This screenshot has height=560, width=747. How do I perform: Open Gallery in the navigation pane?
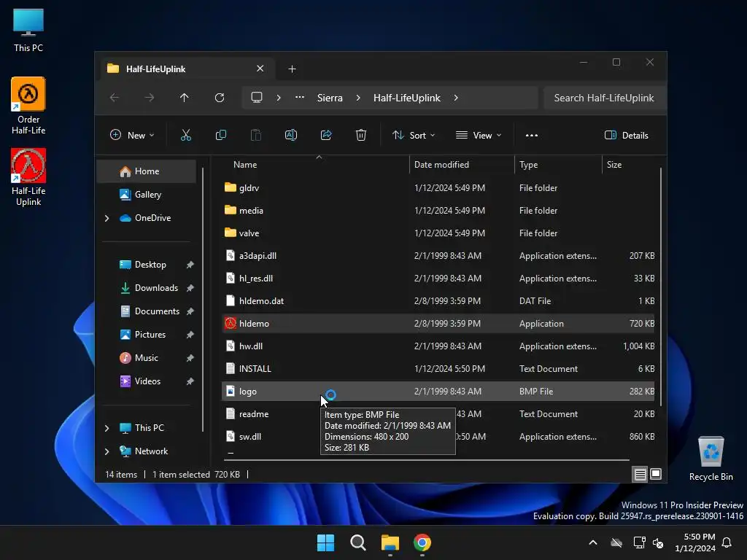[147, 195]
